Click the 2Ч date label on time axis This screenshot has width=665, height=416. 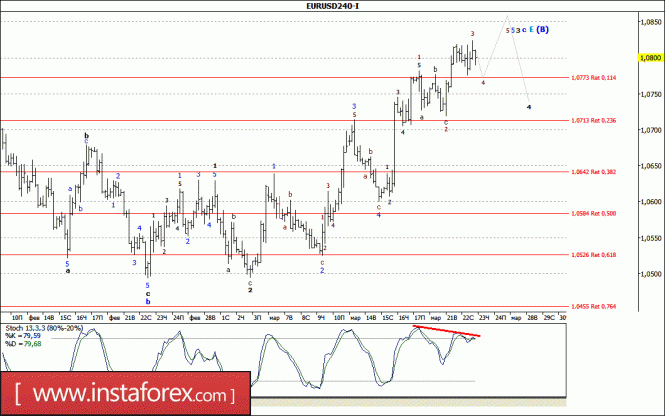point(241,318)
